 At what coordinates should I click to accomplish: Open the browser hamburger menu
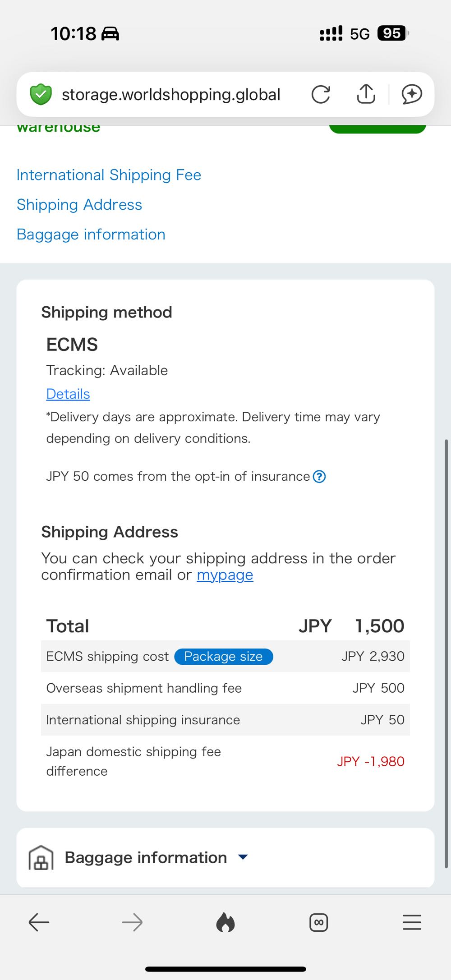pyautogui.click(x=412, y=923)
